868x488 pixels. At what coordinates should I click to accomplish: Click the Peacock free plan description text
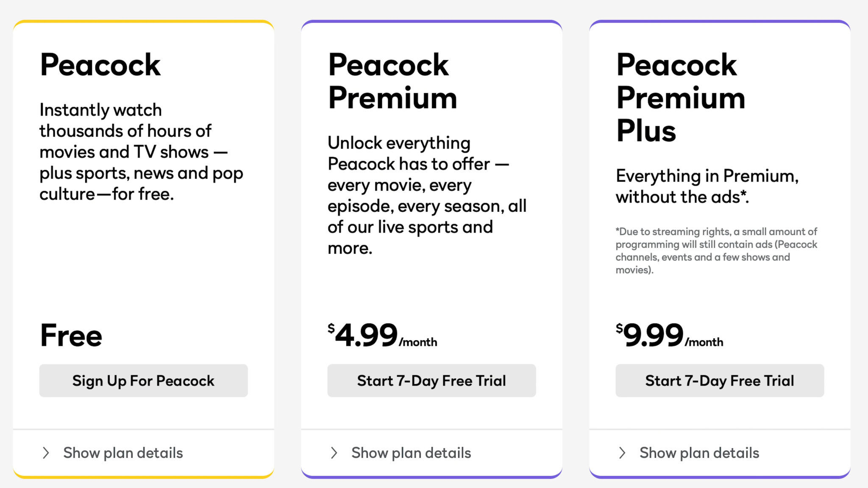pos(142,151)
